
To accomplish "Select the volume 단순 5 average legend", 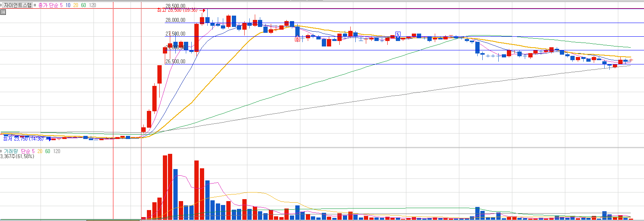I will click(x=28, y=151).
